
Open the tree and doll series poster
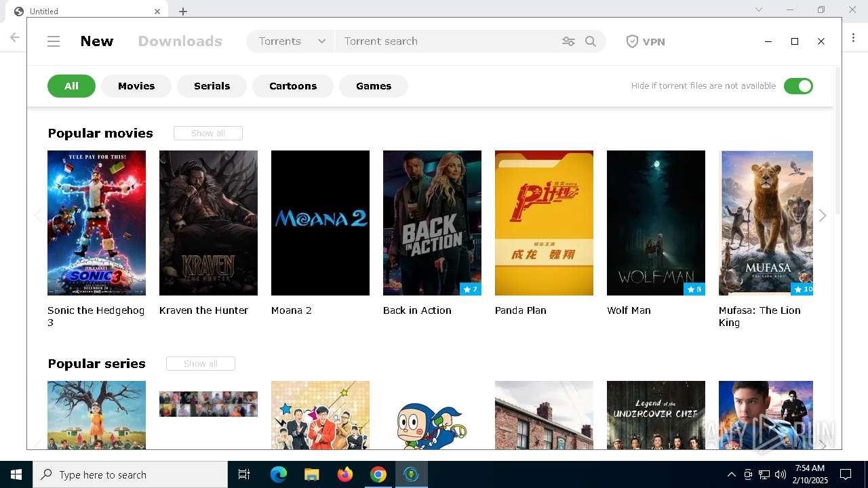pyautogui.click(x=96, y=415)
